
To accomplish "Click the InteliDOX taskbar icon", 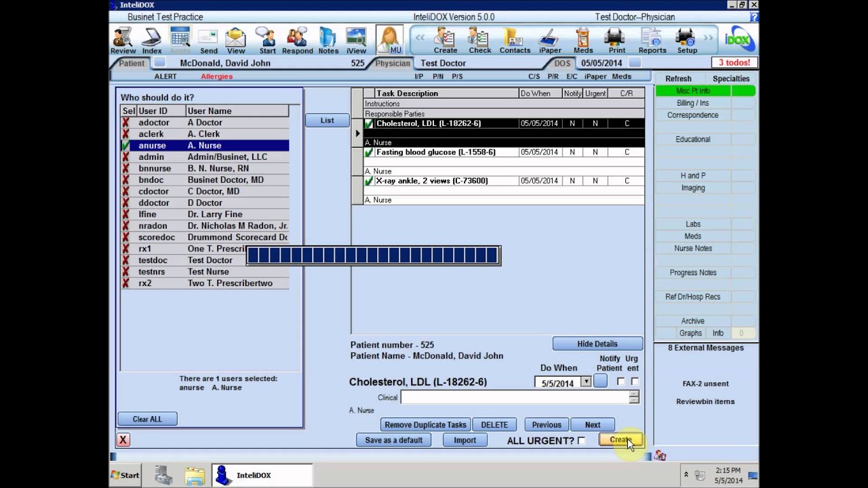I will pos(262,475).
